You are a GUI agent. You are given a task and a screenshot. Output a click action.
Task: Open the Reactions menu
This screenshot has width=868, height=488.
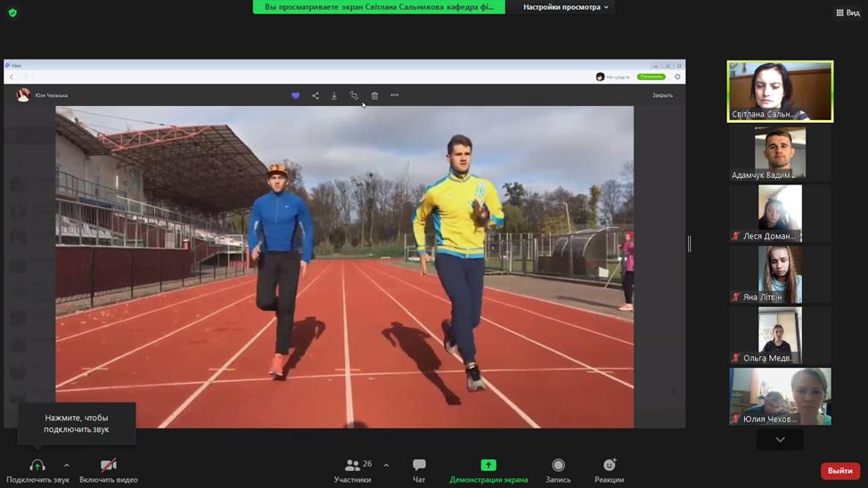pos(609,470)
